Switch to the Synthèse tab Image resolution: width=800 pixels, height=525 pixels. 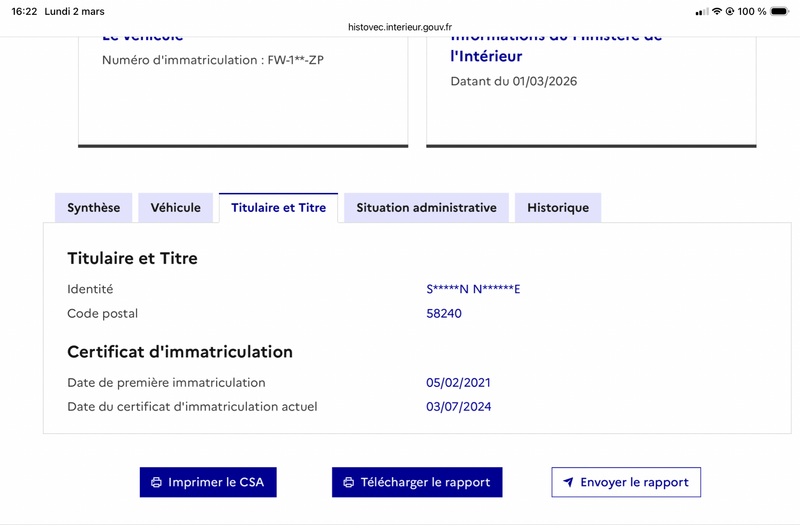tap(93, 208)
